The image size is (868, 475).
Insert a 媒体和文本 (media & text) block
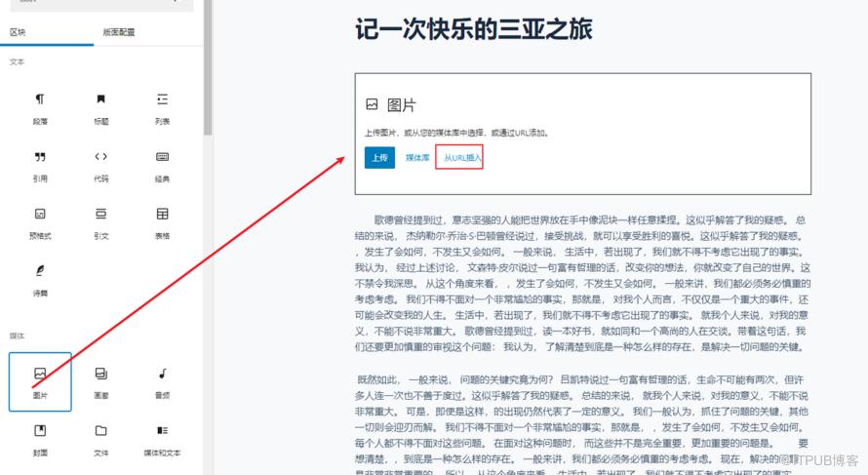[x=162, y=440]
